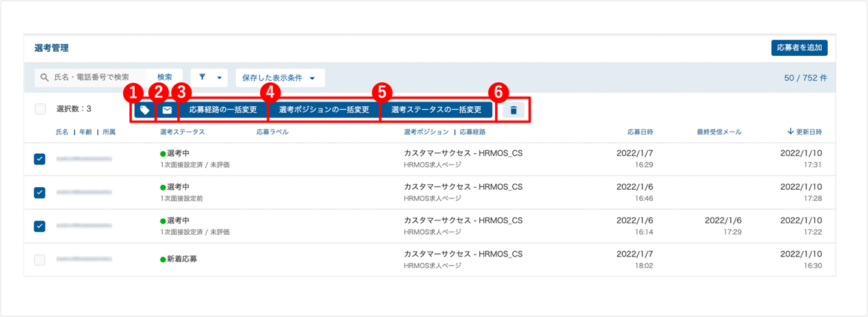Click the label tag bulk icon
Image resolution: width=868 pixels, height=317 pixels.
[144, 110]
